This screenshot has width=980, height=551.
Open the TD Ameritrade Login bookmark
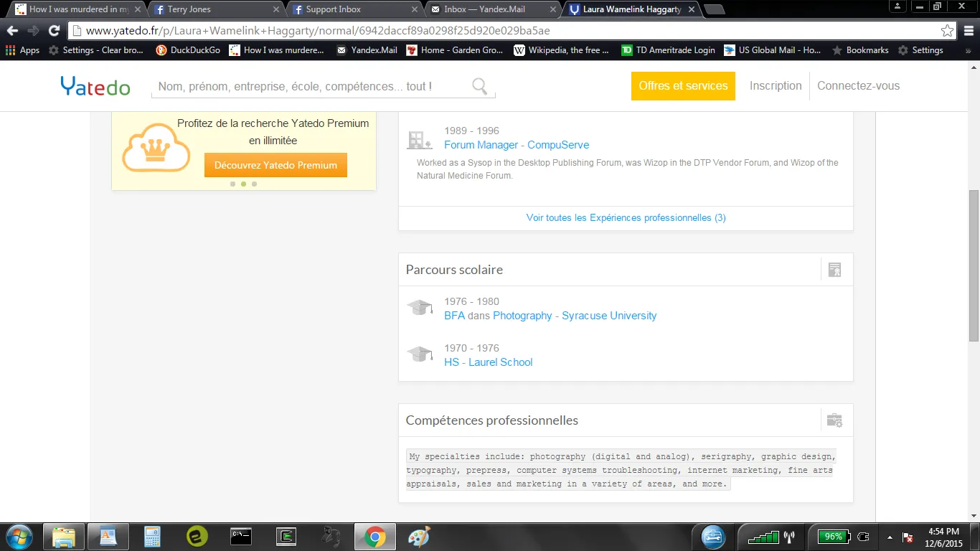(668, 50)
